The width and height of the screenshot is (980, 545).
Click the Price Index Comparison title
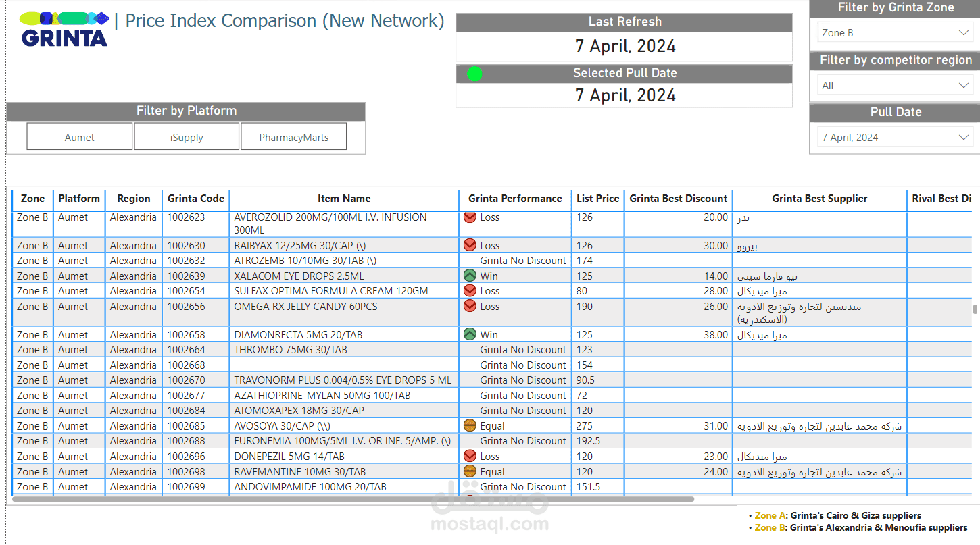tap(285, 21)
